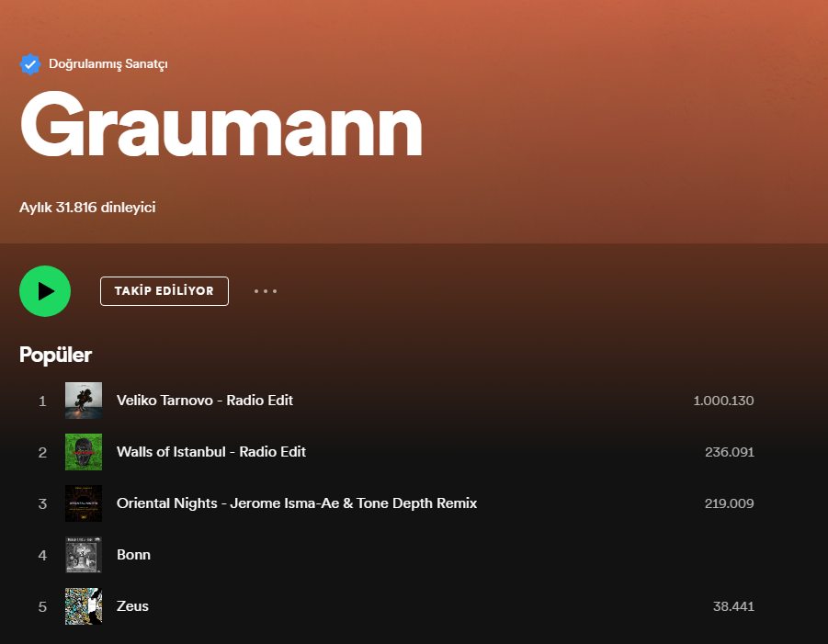Open the Veliko Tarnovo - Radio Edit title
828x644 pixels.
tap(205, 401)
